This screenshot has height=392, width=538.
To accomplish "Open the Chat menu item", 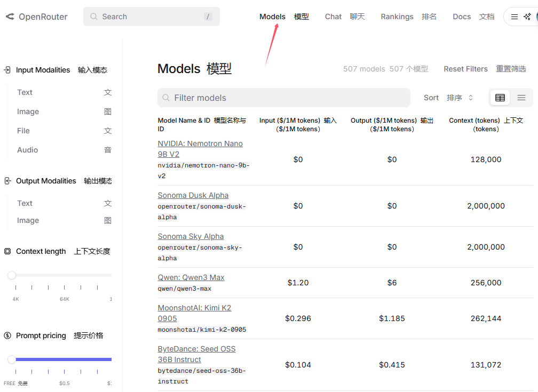I will tap(333, 17).
